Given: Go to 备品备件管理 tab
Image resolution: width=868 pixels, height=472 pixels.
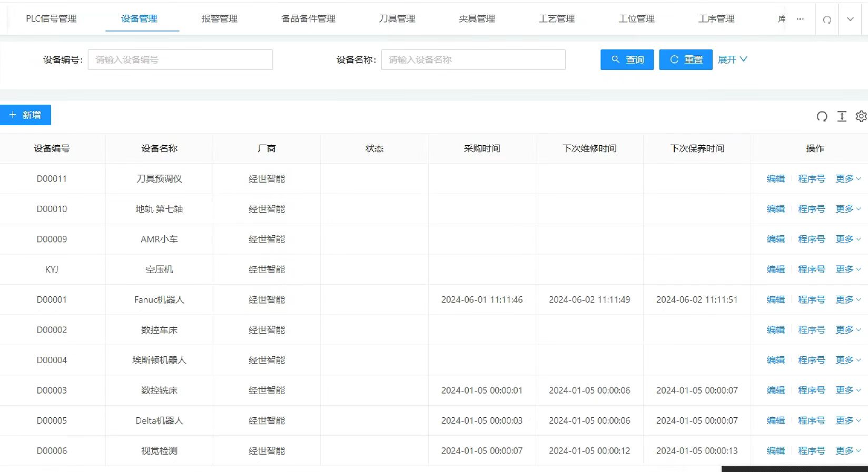Looking at the screenshot, I should (308, 19).
